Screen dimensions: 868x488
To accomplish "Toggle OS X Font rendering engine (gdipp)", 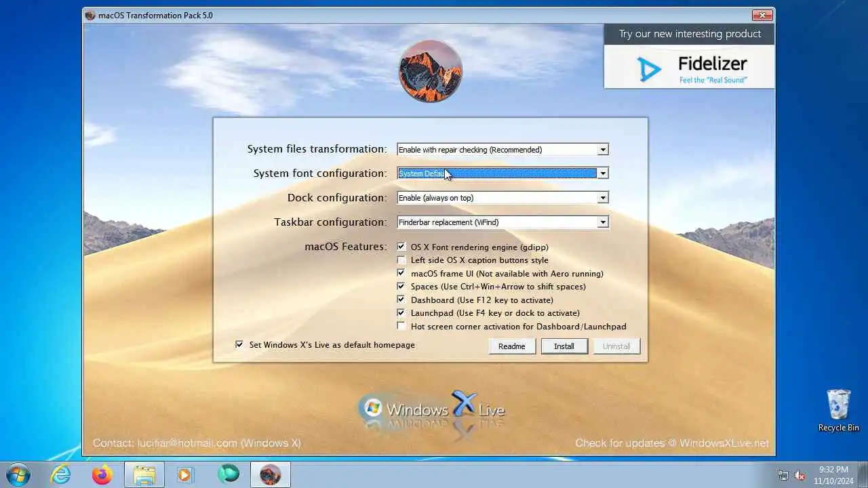I will tap(401, 247).
